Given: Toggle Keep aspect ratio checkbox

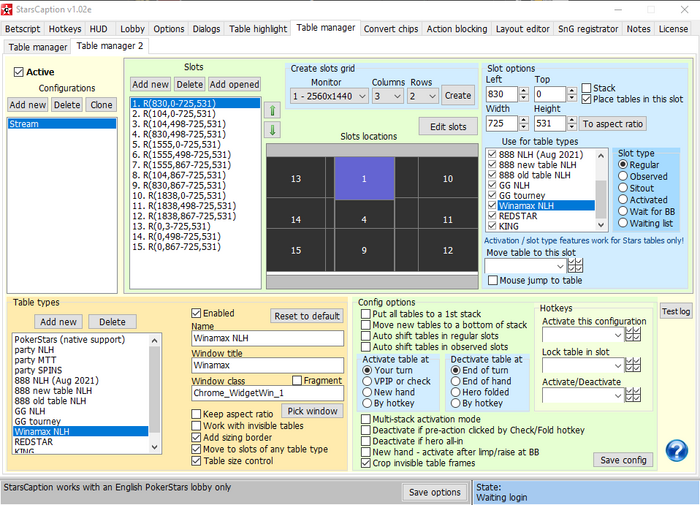Looking at the screenshot, I should (196, 414).
